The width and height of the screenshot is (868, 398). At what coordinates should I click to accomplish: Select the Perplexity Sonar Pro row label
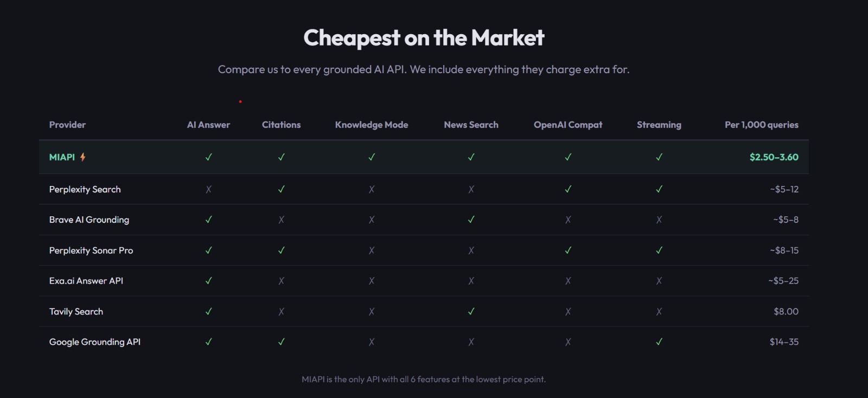pos(91,251)
